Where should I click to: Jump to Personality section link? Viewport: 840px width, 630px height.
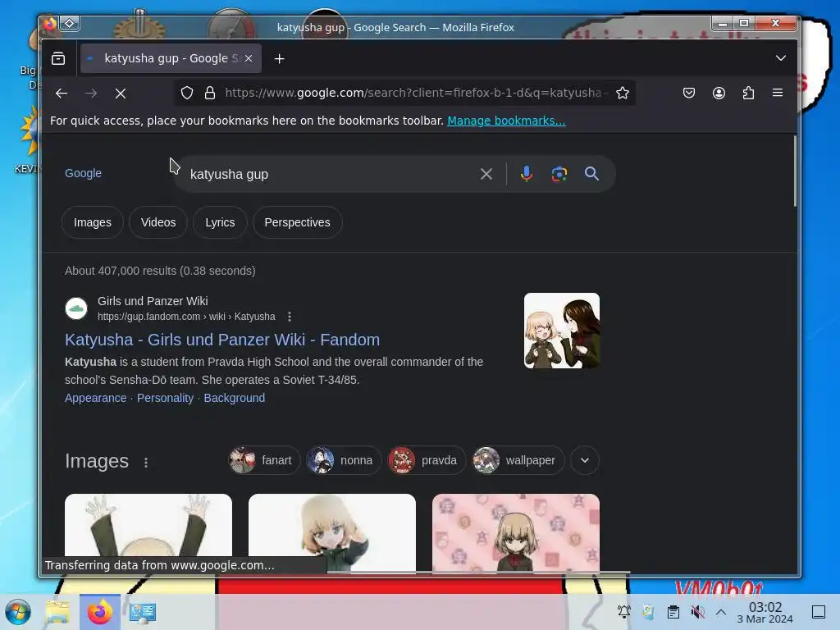[x=165, y=398]
